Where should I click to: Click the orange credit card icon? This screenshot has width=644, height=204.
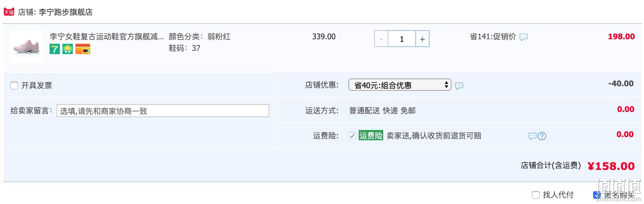click(83, 49)
